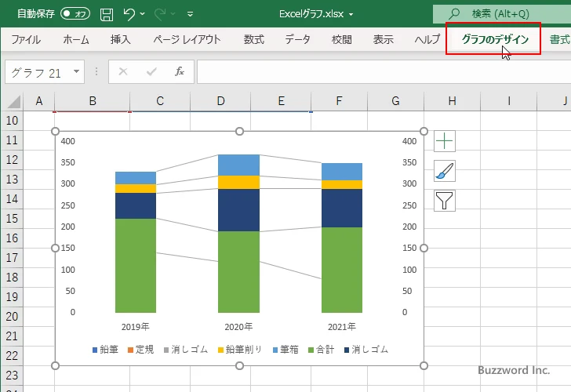This screenshot has height=392, width=571.
Task: Select column E header
Action: point(281,101)
